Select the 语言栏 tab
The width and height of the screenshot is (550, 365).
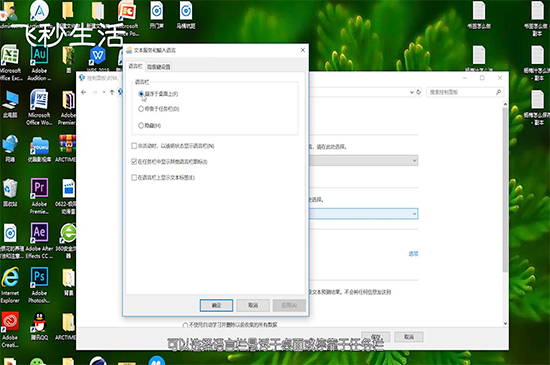[135, 66]
